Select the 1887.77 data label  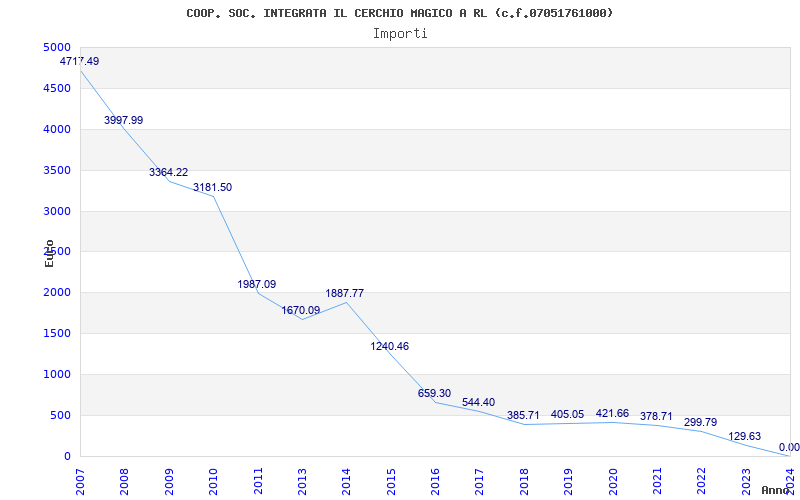coord(345,293)
